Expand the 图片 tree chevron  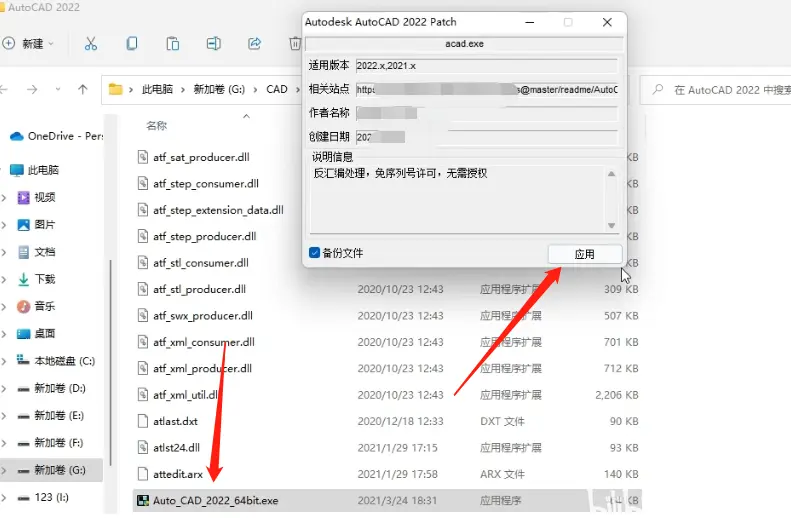pos(4,225)
